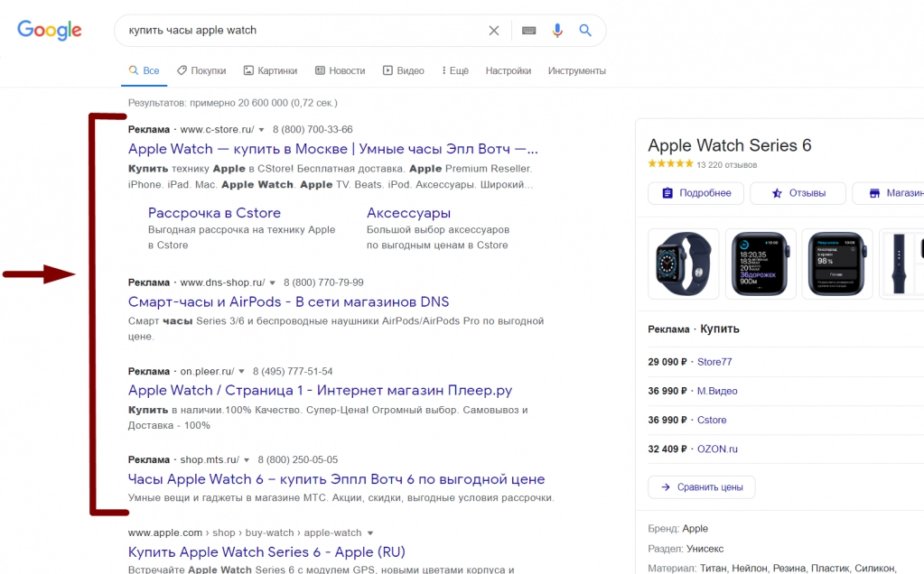The height and width of the screenshot is (574, 924).
Task: Open the OZON.ru price link
Action: (x=717, y=449)
